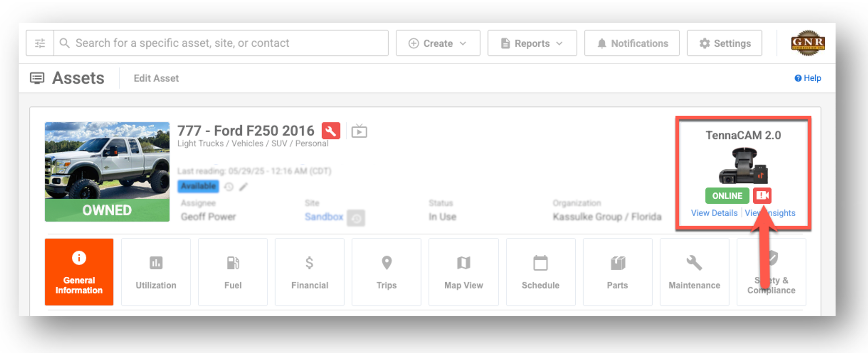
Task: Select the General Information tab
Action: tap(79, 272)
